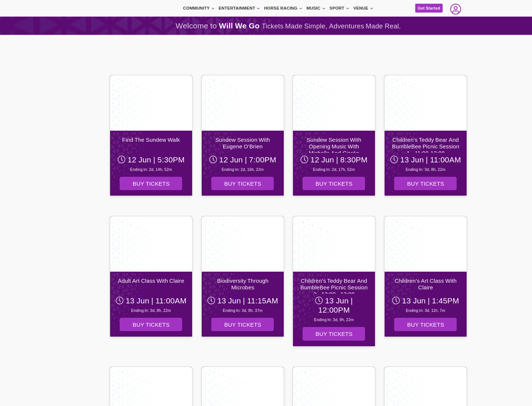This screenshot has height=406, width=532.
Task: Buy tickets for Biodiversity Through Microbes
Action: click(x=242, y=324)
